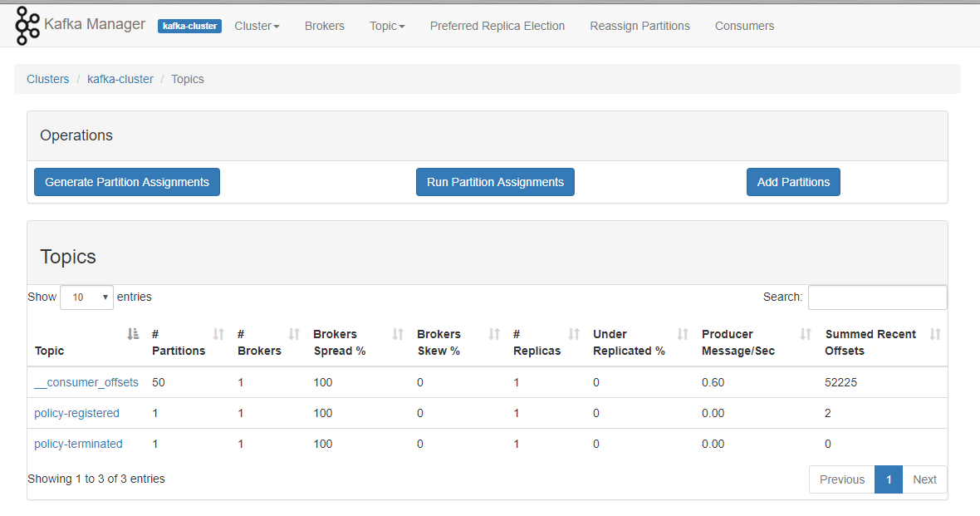This screenshot has height=516, width=980.
Task: Navigate to kafka-cluster breadcrumb link
Action: tap(120, 79)
